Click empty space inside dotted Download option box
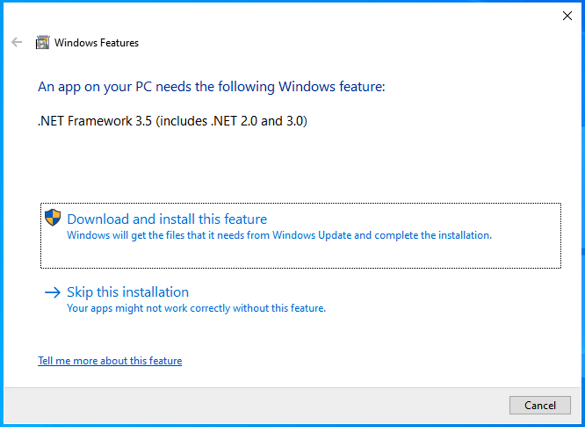585x427 pixels. (300, 255)
